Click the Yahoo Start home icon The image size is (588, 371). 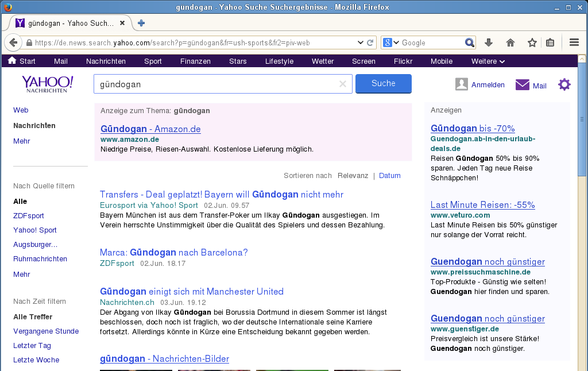click(12, 60)
